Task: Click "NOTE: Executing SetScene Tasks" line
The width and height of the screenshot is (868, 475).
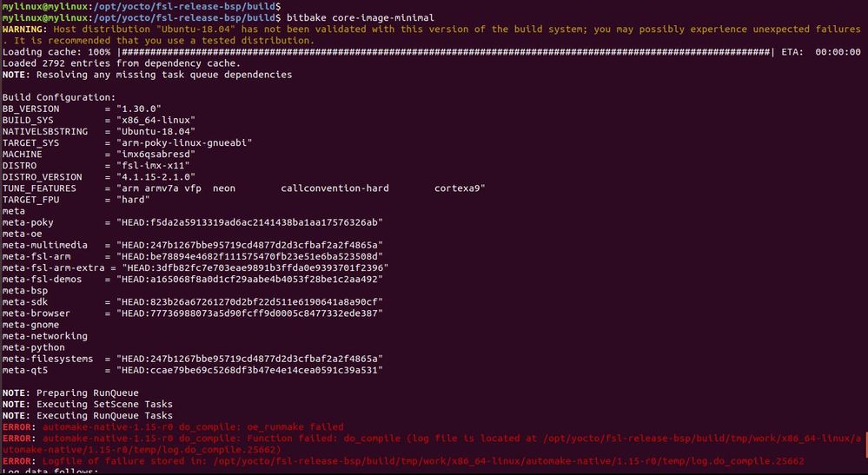Action: coord(87,404)
